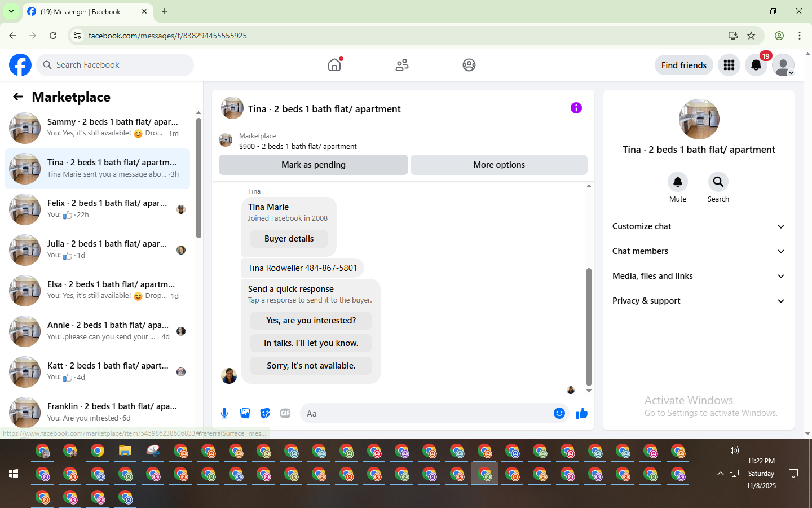The image size is (812, 508).
Task: Open conversation information purple icon
Action: coord(576,108)
